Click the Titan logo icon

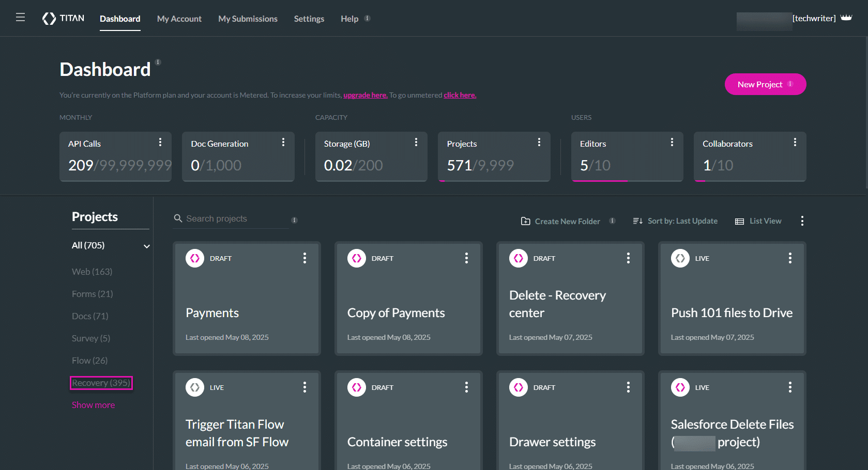pos(49,19)
